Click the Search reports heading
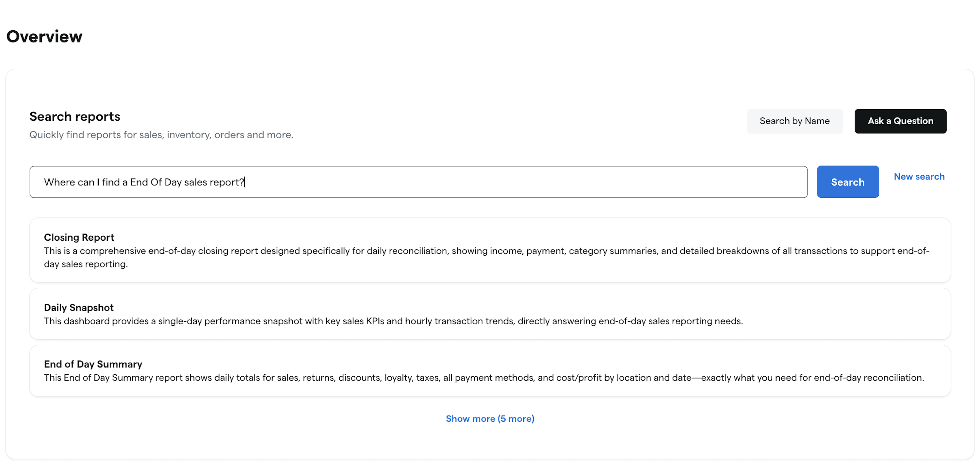This screenshot has width=980, height=462. pyautogui.click(x=74, y=116)
